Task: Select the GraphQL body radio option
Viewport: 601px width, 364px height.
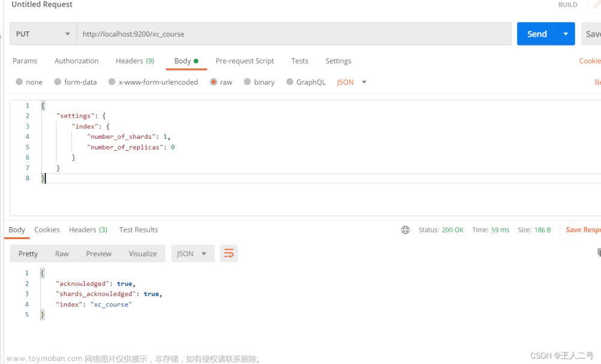Action: coord(290,82)
